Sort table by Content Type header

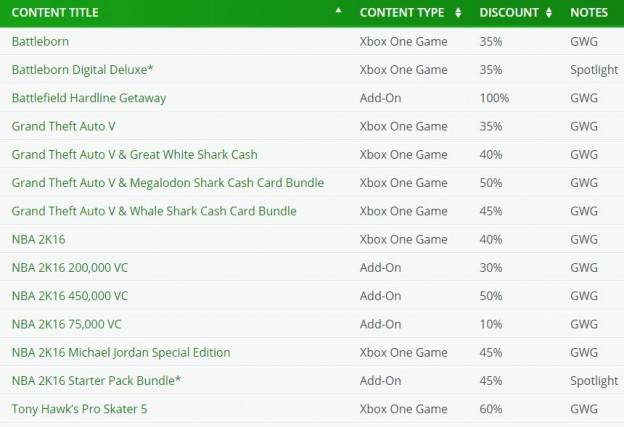402,12
